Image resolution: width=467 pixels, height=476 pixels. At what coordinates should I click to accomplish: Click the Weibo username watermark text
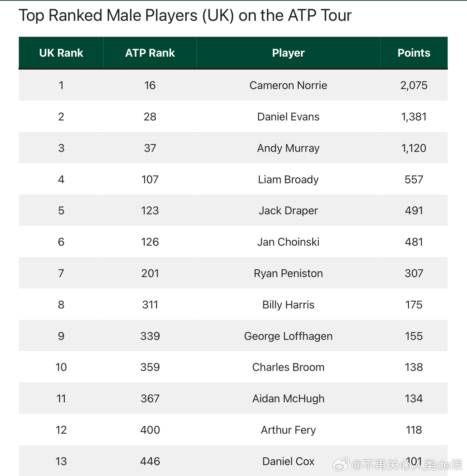pyautogui.click(x=407, y=465)
